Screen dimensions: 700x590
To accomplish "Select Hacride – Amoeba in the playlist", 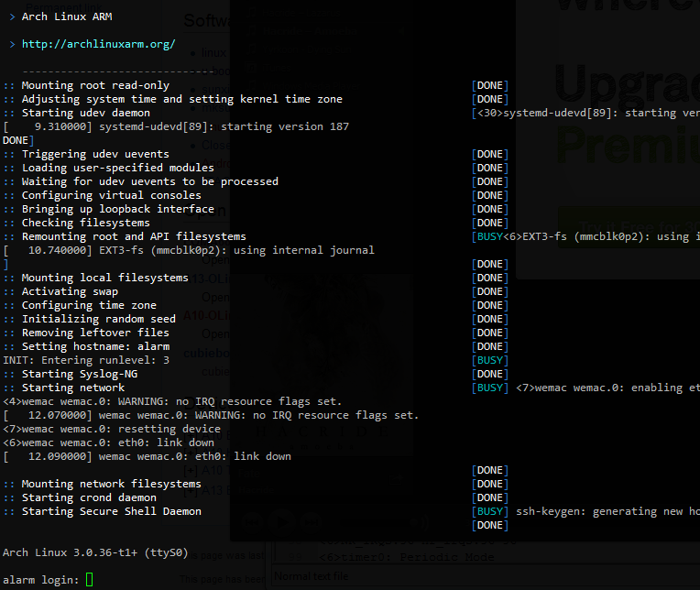I will pyautogui.click(x=310, y=31).
